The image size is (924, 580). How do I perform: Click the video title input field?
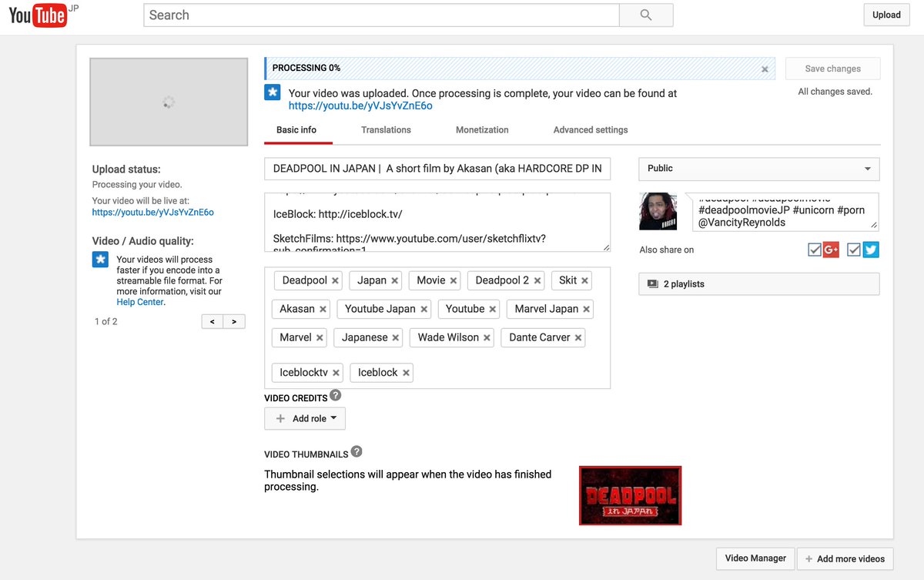pos(437,169)
